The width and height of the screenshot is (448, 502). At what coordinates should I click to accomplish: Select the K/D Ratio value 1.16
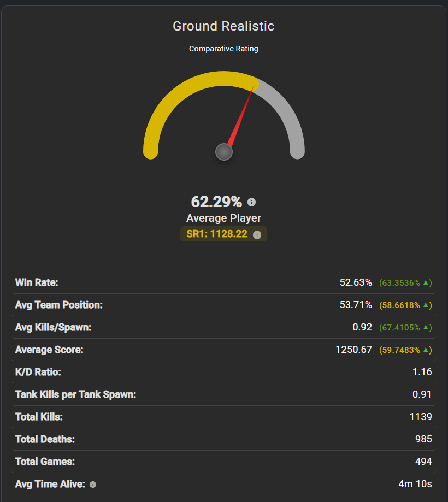422,372
